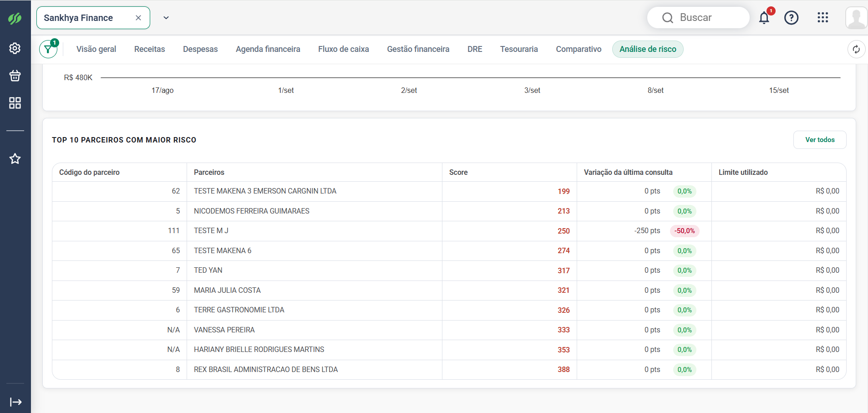
Task: Select the Despesas tab
Action: tap(200, 49)
